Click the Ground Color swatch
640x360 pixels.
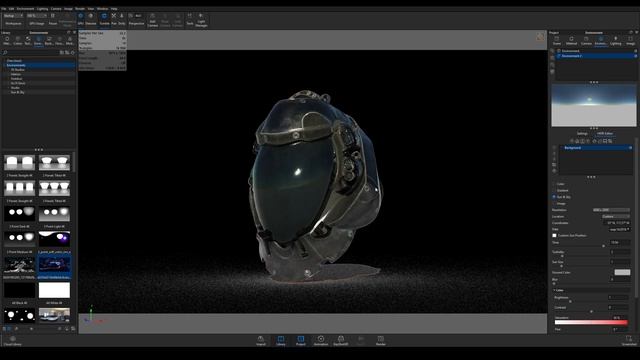pyautogui.click(x=622, y=272)
